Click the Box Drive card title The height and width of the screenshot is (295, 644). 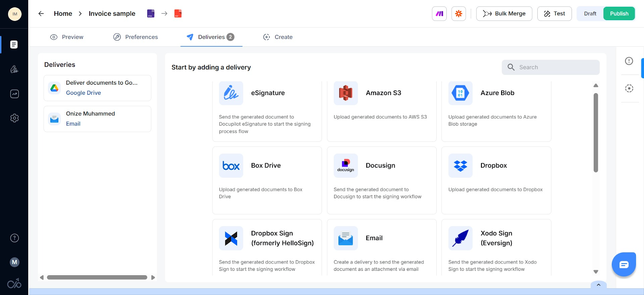(x=266, y=166)
